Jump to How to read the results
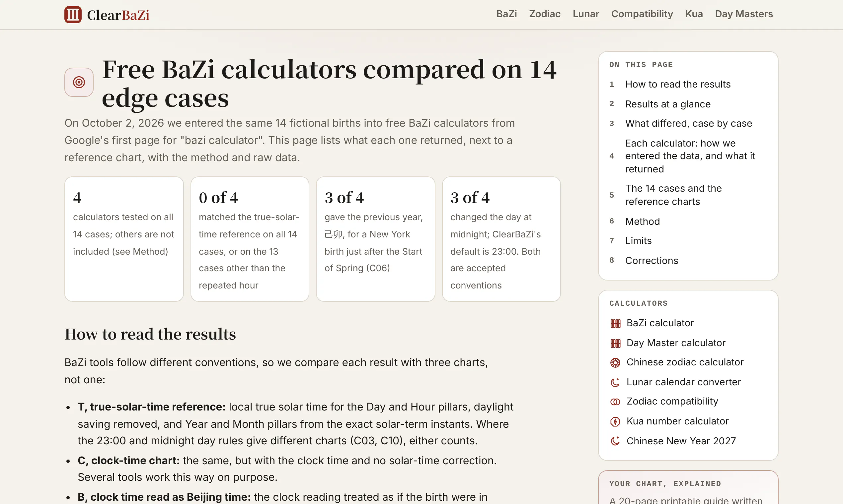The height and width of the screenshot is (504, 843). 677,84
